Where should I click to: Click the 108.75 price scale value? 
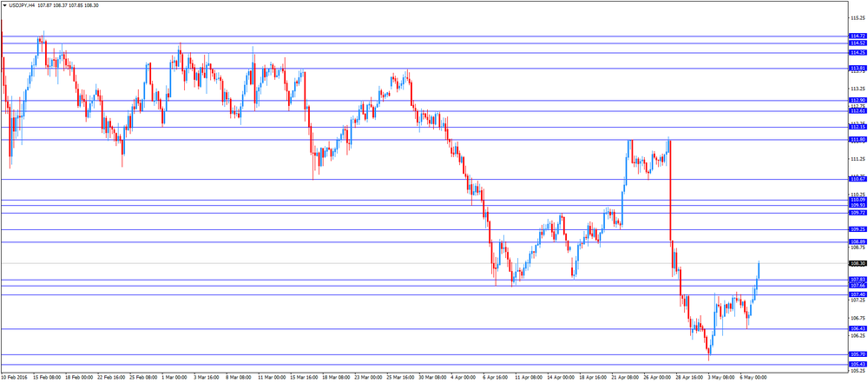858,248
